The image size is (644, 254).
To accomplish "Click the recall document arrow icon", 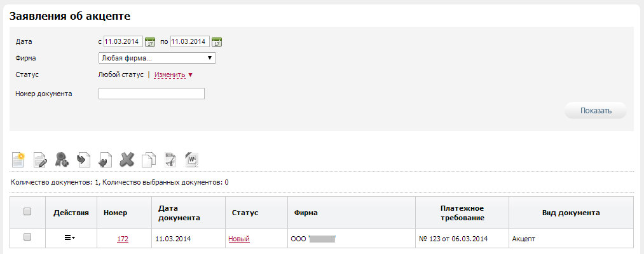I will click(x=106, y=160).
